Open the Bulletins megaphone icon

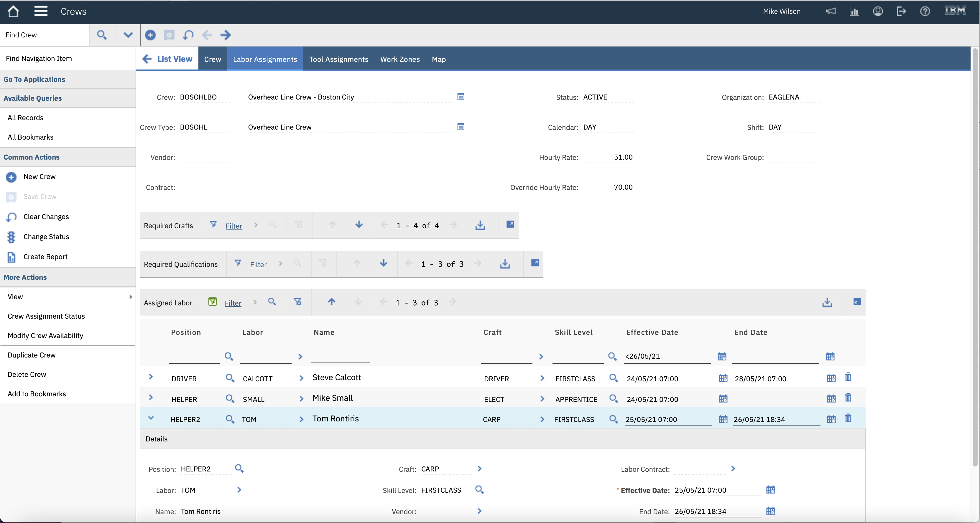[831, 11]
